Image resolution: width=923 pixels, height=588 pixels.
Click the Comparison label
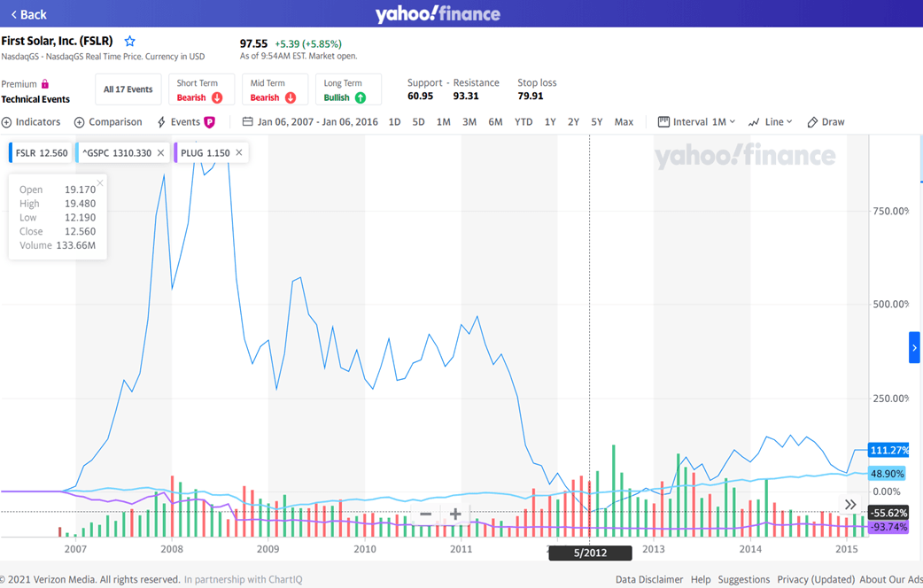pyautogui.click(x=115, y=122)
